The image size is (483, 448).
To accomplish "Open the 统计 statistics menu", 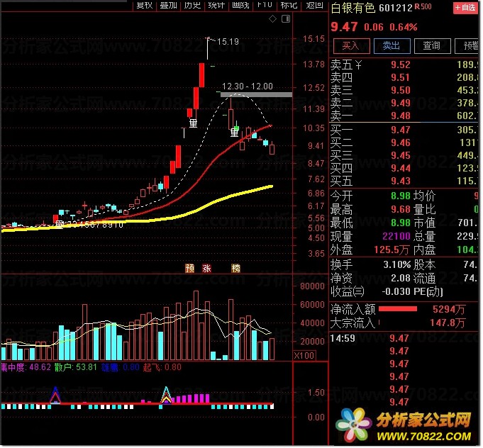I will click(216, 5).
